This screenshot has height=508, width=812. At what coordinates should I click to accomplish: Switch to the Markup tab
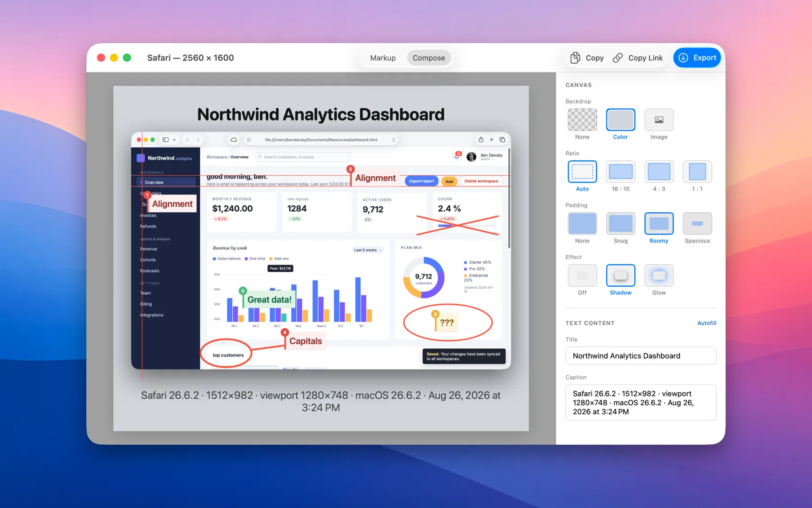coord(383,58)
